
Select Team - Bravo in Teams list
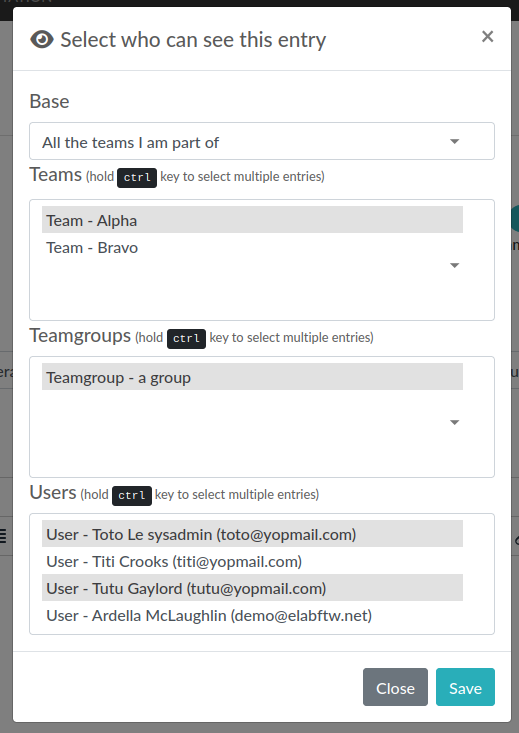pos(252,247)
